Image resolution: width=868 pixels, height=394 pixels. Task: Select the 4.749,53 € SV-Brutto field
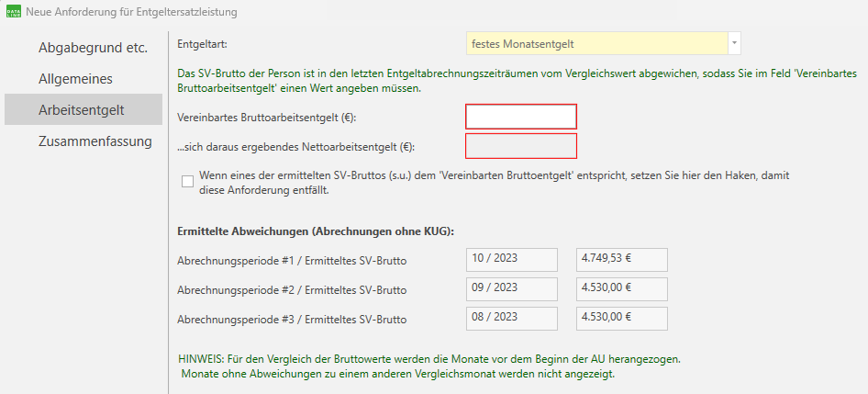[621, 260]
